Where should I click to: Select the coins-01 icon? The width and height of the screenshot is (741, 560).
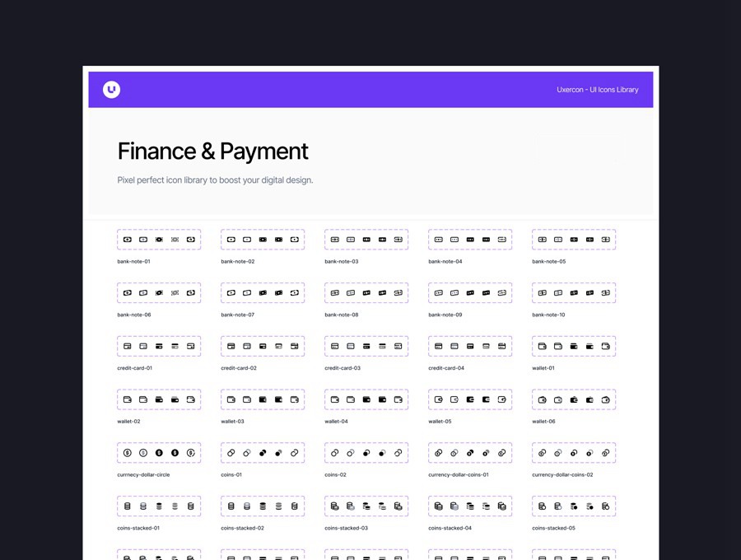[262, 452]
